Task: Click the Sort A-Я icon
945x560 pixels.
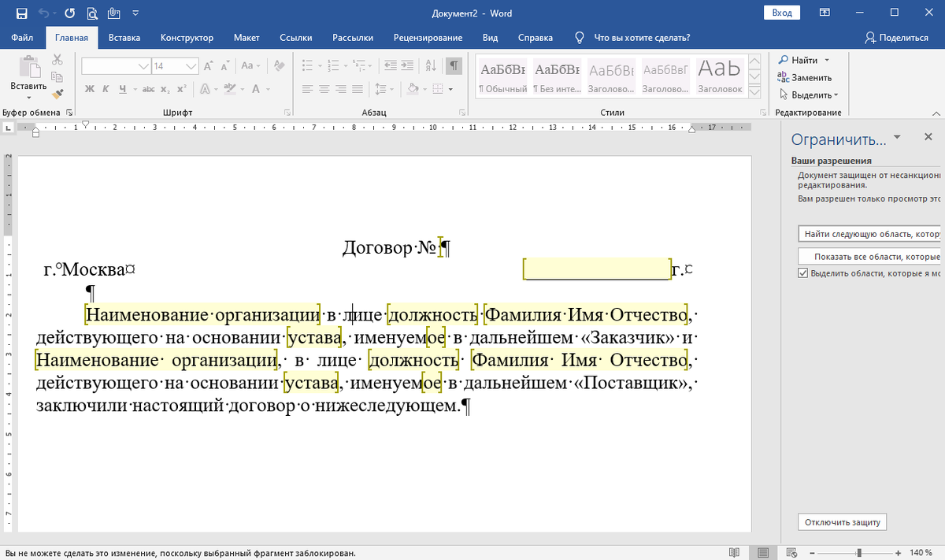Action: tap(431, 66)
